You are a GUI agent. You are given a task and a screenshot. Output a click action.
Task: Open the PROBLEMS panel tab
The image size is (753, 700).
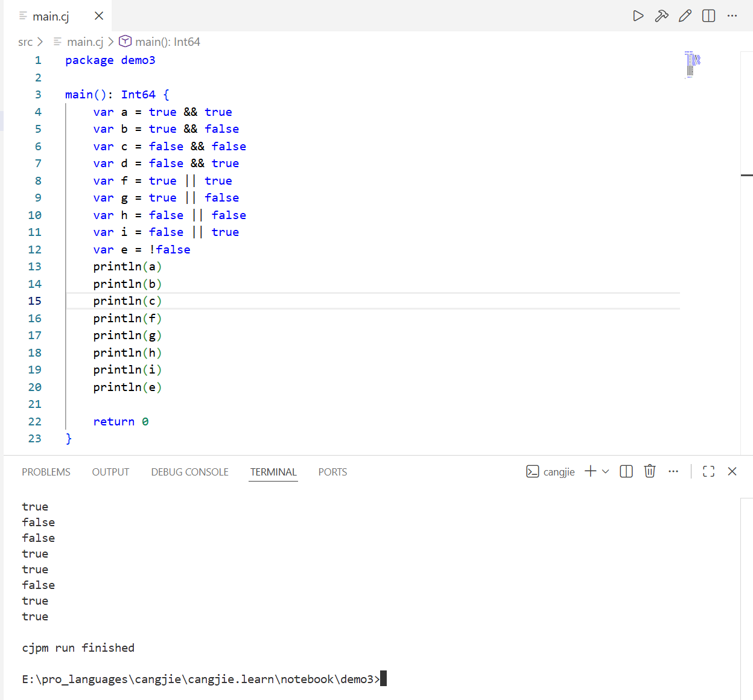(46, 472)
